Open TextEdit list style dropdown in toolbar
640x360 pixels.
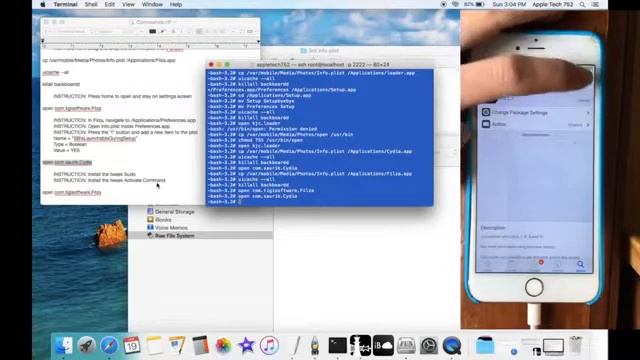[250, 31]
